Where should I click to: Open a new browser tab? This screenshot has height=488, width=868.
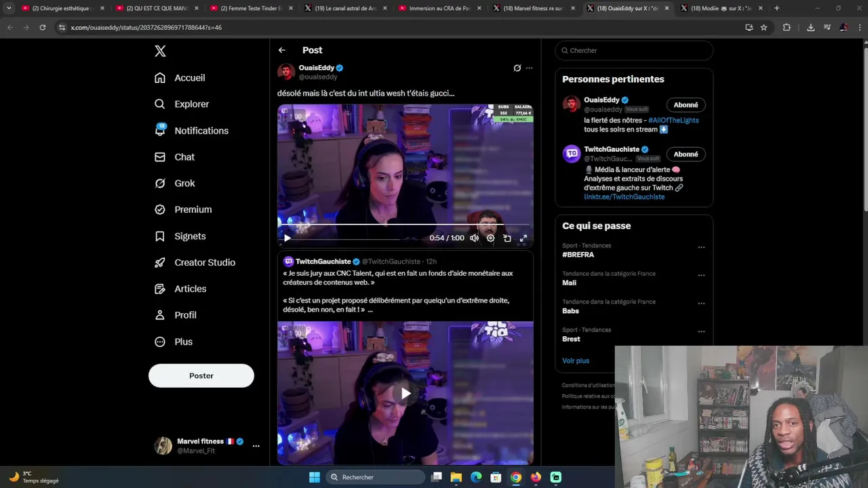point(776,8)
